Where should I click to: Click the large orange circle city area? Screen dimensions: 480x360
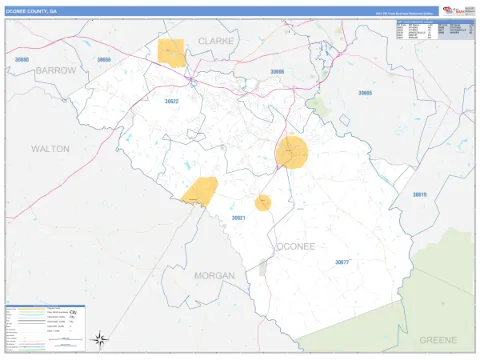(x=292, y=152)
